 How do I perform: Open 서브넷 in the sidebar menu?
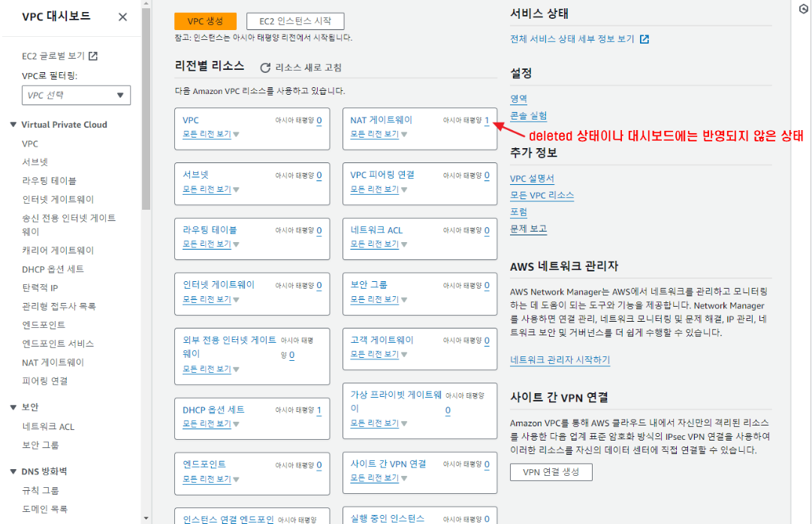35,162
